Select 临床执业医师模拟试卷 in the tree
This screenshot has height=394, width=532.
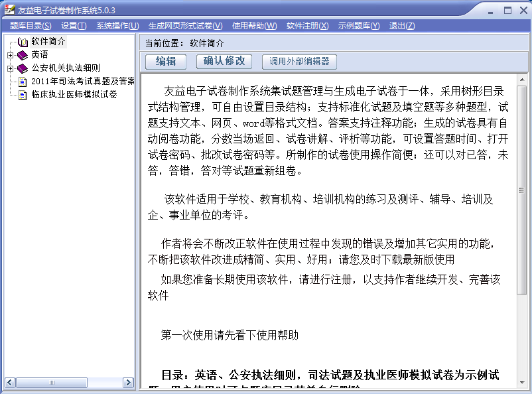74,95
